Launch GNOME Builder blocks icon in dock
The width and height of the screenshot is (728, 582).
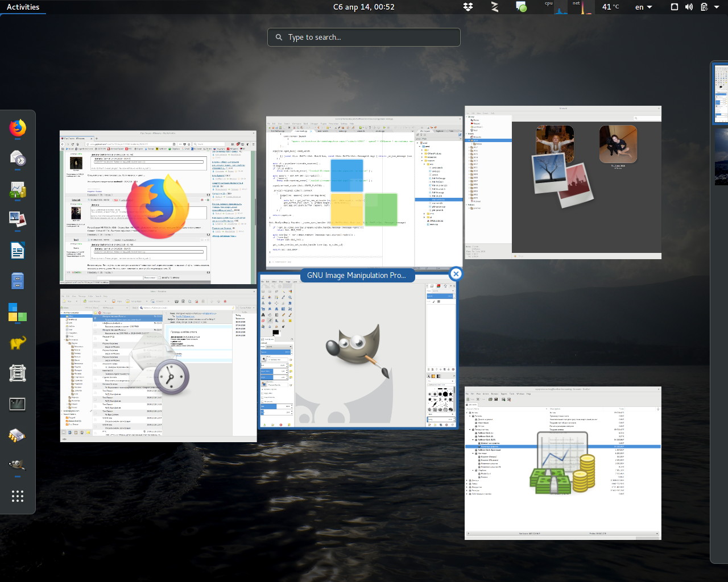(x=18, y=312)
